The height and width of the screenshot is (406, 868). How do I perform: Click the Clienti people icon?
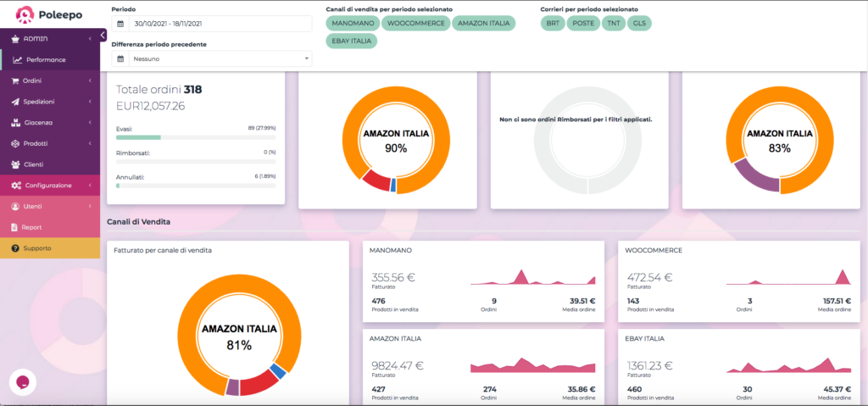point(15,164)
